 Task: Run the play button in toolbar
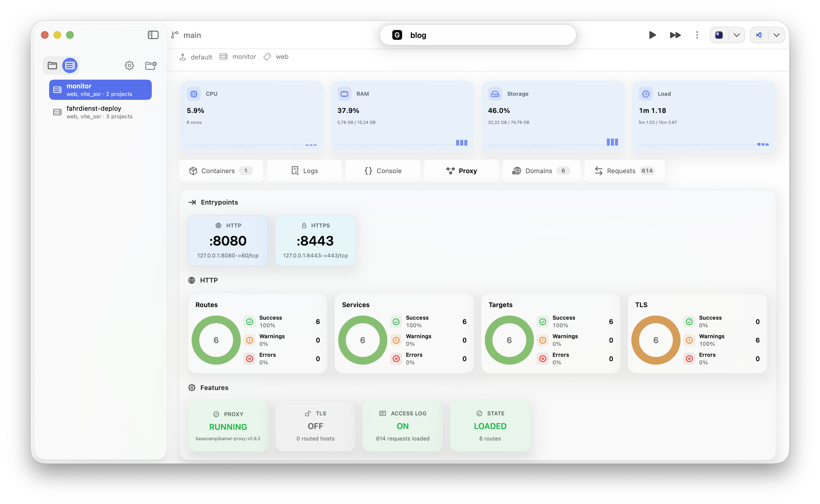[652, 35]
